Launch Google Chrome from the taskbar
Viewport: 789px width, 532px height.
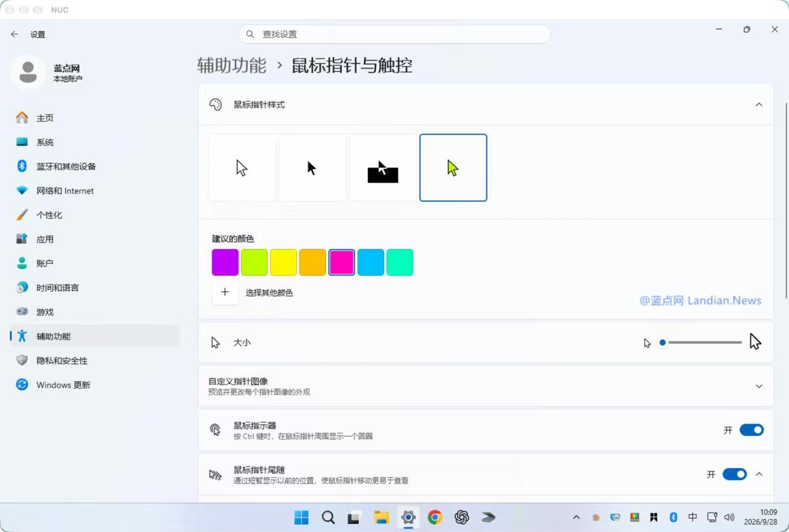pos(435,517)
